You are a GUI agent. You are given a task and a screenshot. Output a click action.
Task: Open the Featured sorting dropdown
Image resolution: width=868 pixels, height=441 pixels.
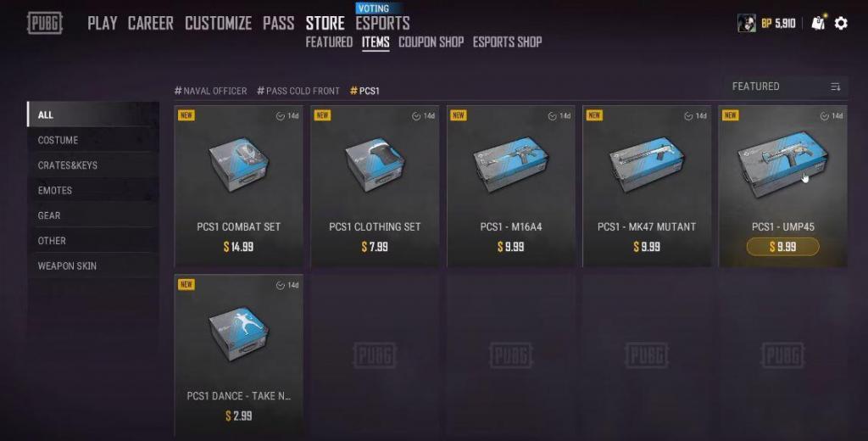click(785, 87)
